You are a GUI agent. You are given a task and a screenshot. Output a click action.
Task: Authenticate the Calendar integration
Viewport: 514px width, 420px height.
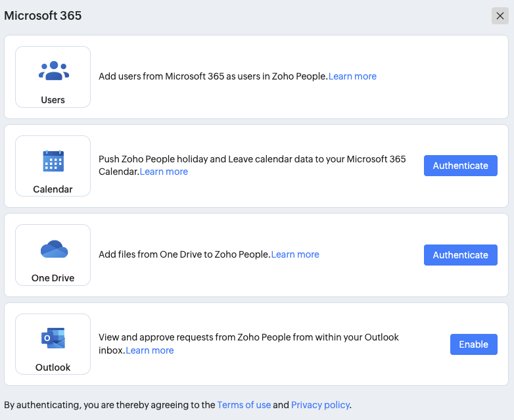tap(460, 166)
